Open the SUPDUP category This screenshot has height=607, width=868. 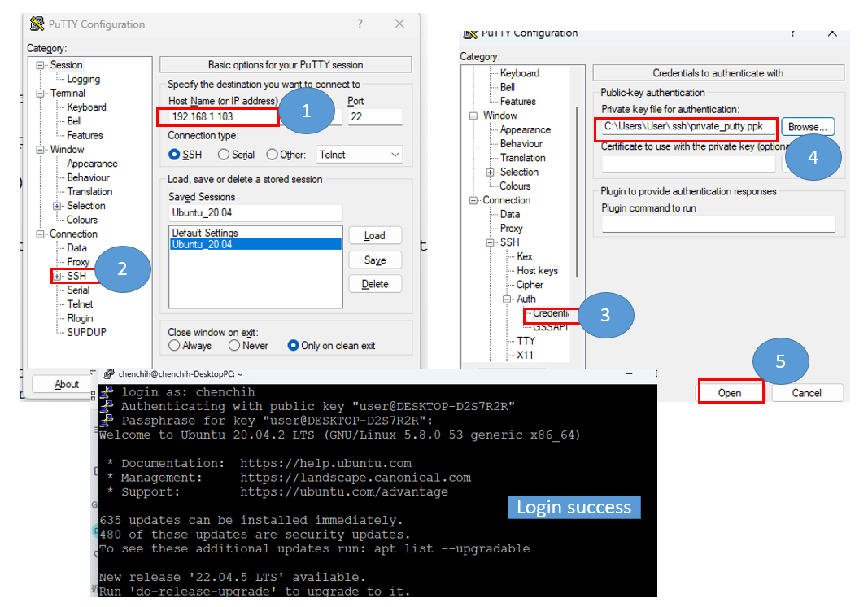(86, 332)
